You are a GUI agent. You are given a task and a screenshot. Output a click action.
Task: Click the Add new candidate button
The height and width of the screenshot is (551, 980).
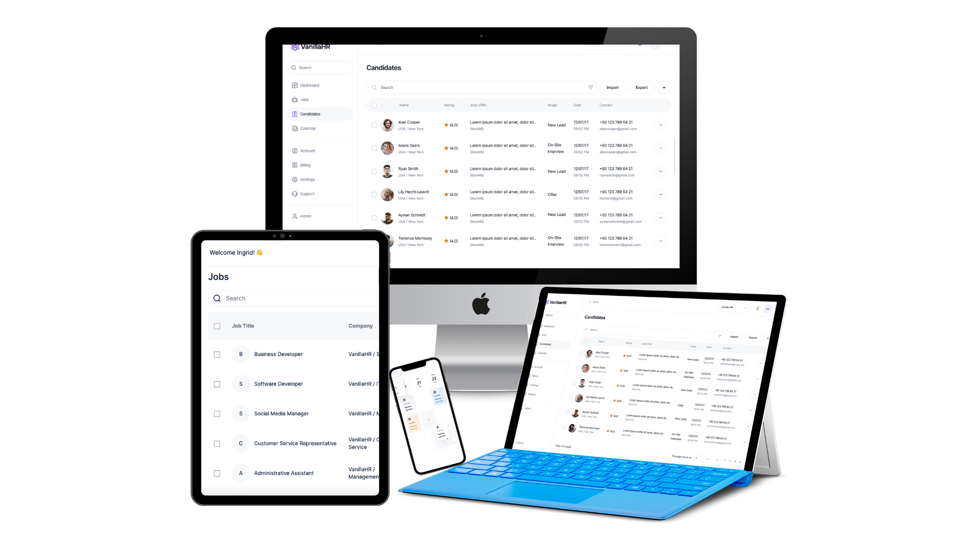click(664, 87)
